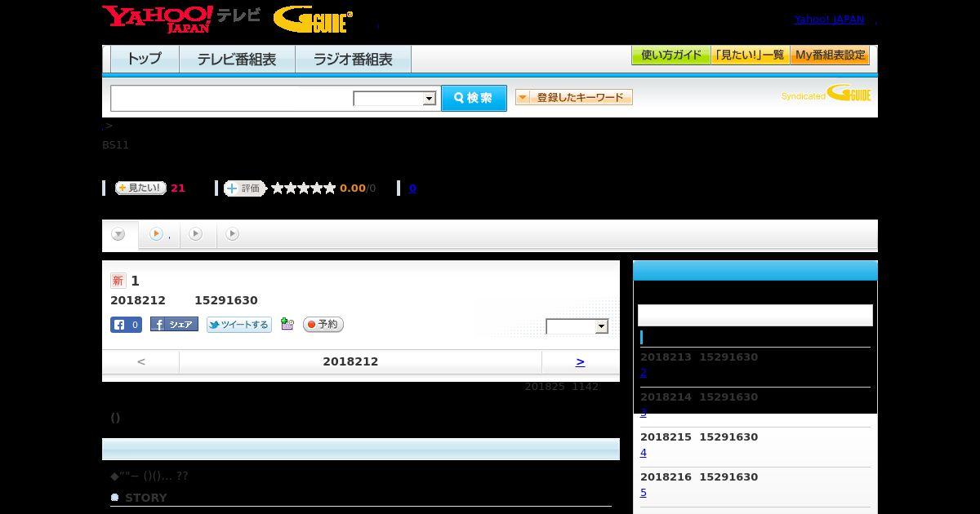The image size is (980, 514).
Task: Expand 登録したキーワード dropdown
Action: (574, 97)
